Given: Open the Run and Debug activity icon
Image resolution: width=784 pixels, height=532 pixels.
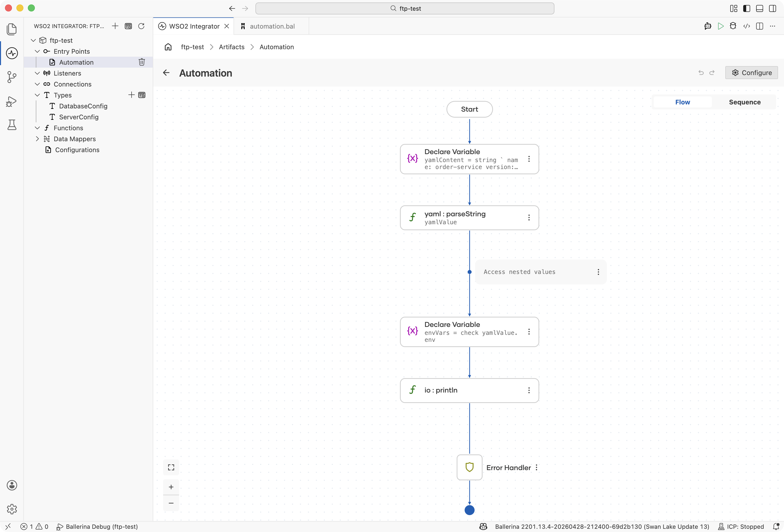Looking at the screenshot, I should pos(12,101).
